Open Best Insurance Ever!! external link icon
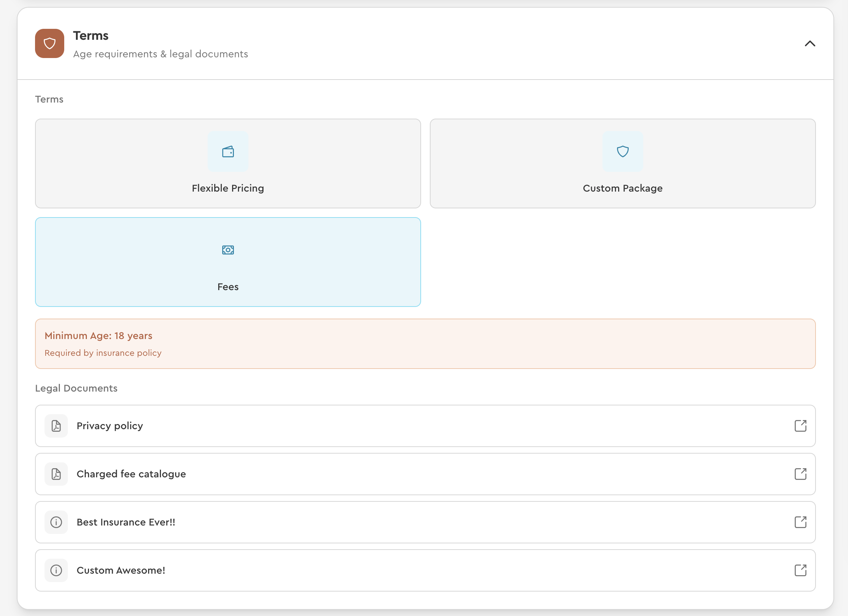 point(800,522)
